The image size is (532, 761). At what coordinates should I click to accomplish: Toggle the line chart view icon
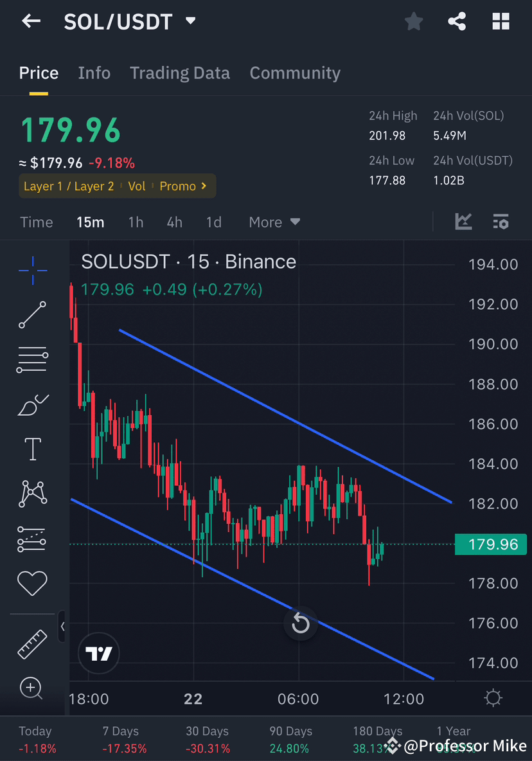click(463, 221)
